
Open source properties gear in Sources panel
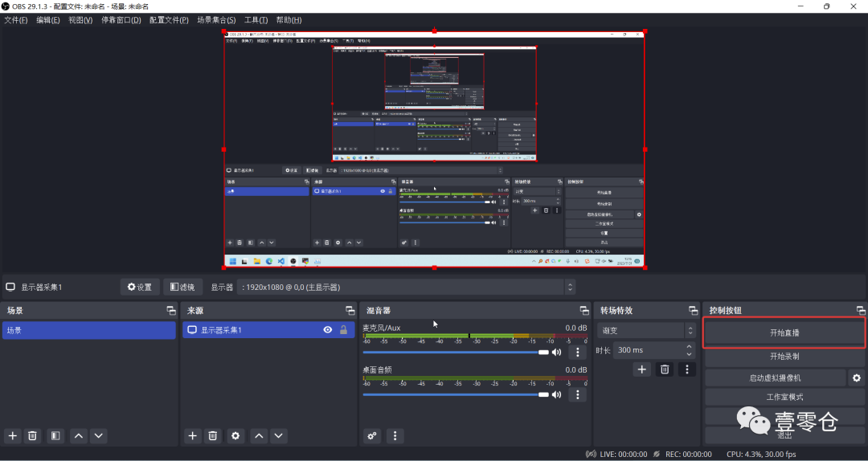click(235, 435)
